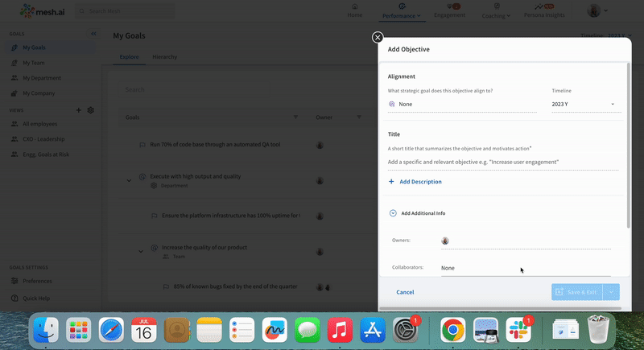Open App Store from the Dock
The image size is (644, 350).
point(373,330)
